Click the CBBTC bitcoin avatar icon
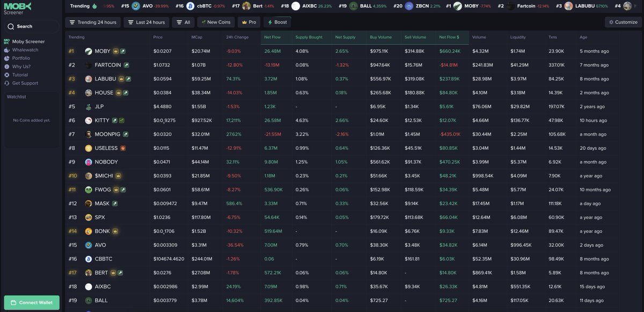 tap(89, 259)
